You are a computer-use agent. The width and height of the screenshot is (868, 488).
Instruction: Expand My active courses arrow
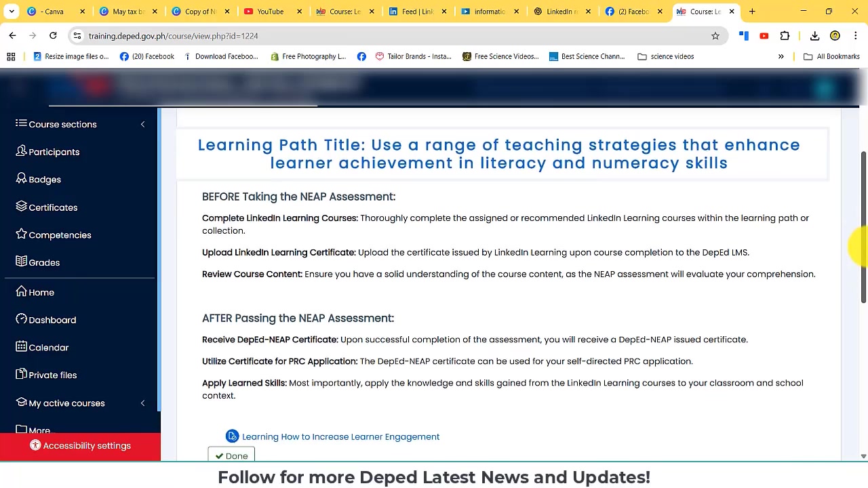(x=142, y=403)
